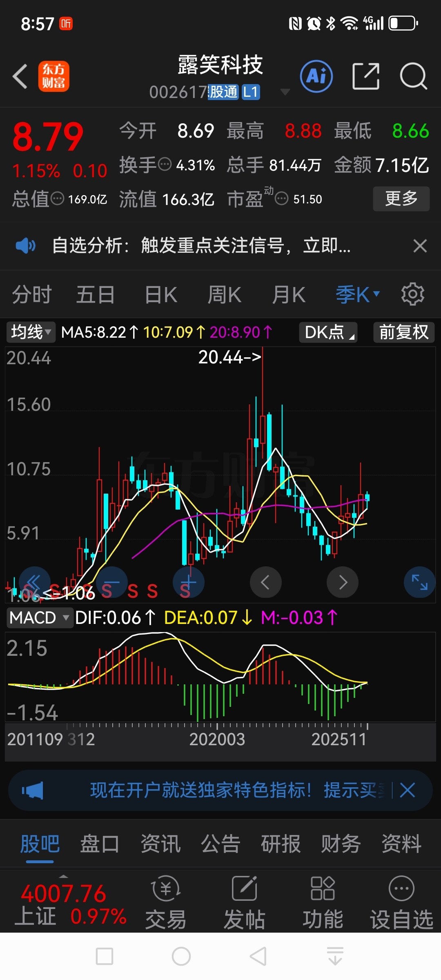Close the 开户 promotion banner
Viewport: 441px width, 980px height.
(408, 790)
